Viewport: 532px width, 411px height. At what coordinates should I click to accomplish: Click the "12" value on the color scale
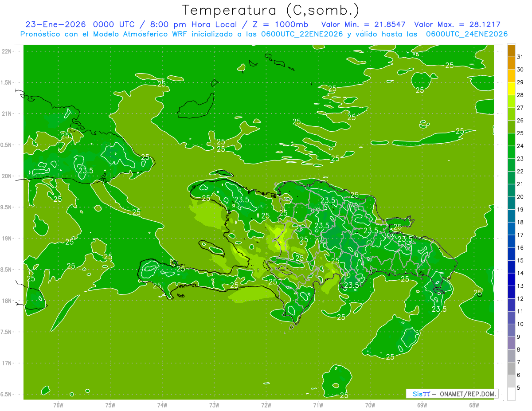click(520, 299)
